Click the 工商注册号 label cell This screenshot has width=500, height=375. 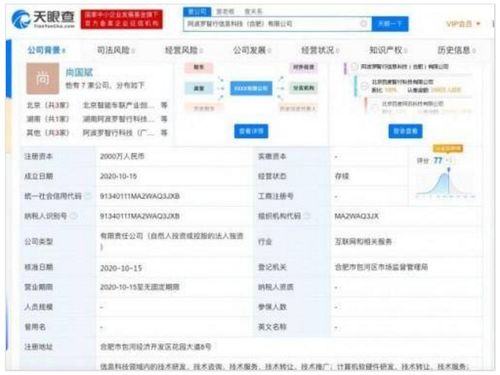tap(292, 196)
